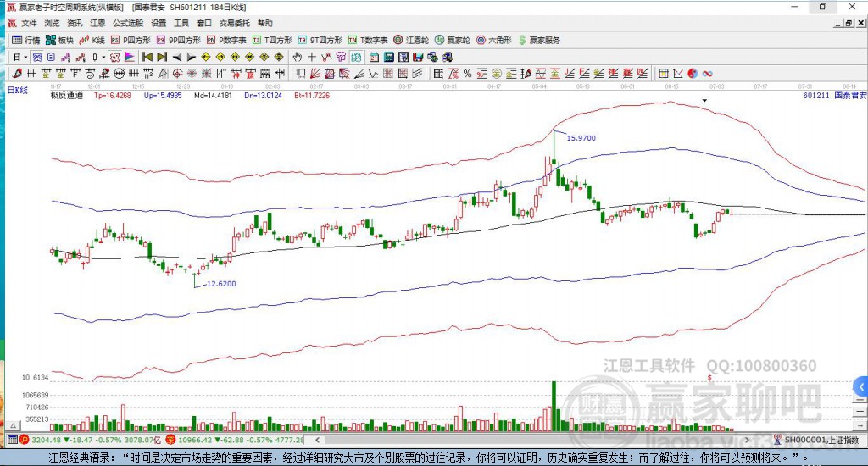Click second yellow diamond right-arrow icon

click(x=220, y=57)
